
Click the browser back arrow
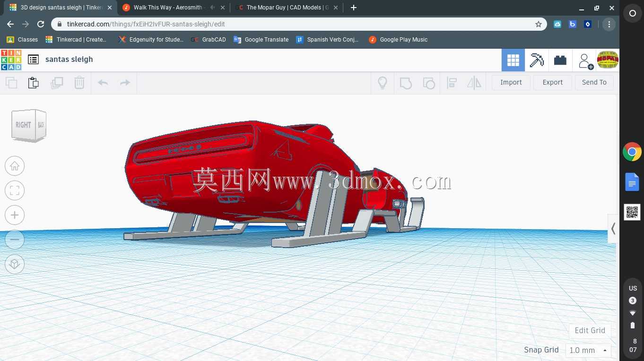10,24
